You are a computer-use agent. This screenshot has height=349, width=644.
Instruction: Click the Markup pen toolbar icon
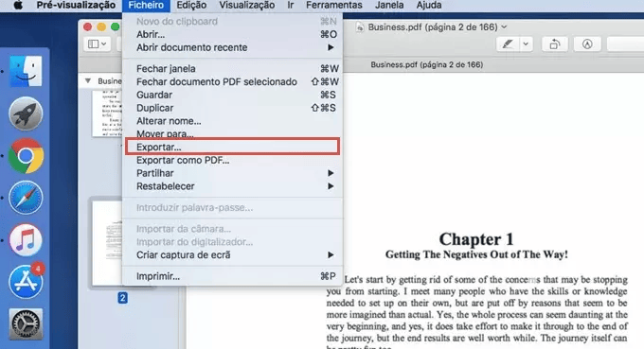(508, 44)
